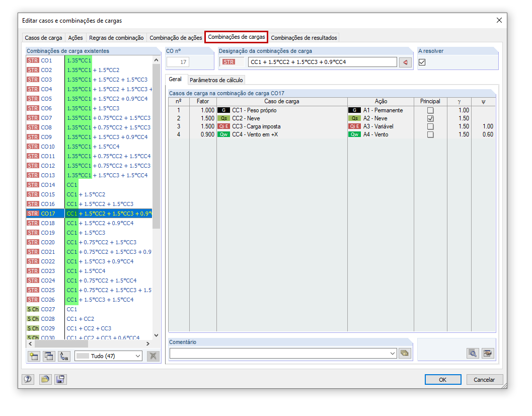Click the list's scroll-up arrow

(x=156, y=60)
